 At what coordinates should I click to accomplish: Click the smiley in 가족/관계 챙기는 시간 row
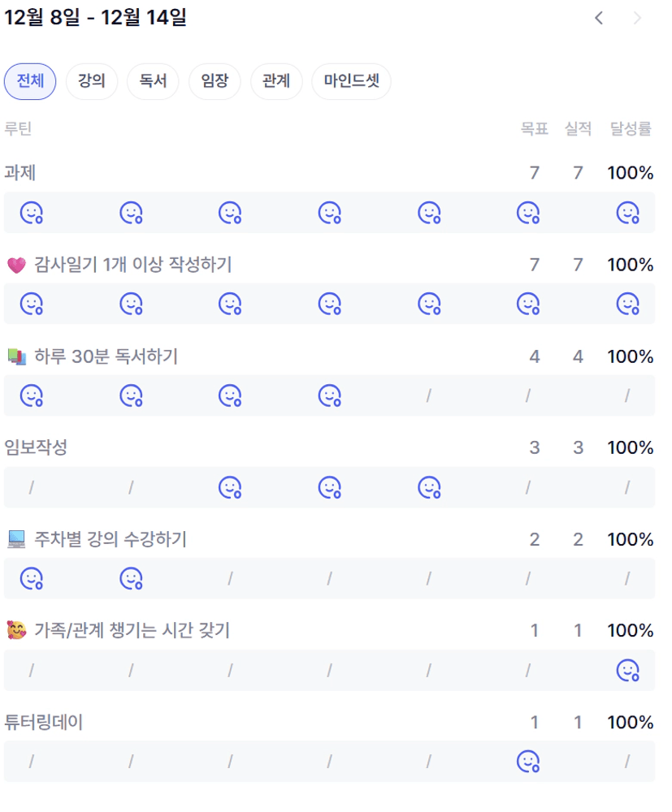(x=627, y=670)
